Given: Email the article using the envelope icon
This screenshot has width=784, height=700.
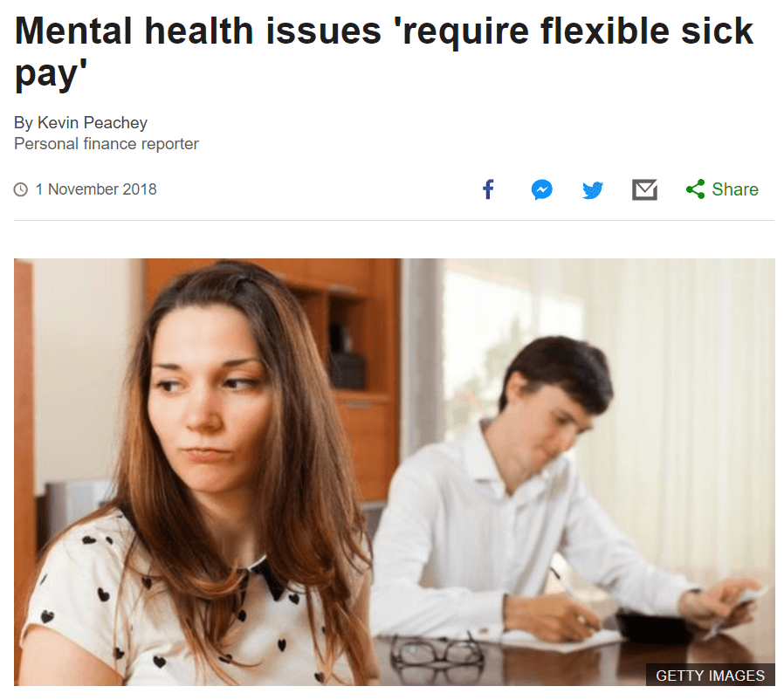Looking at the screenshot, I should [x=644, y=189].
